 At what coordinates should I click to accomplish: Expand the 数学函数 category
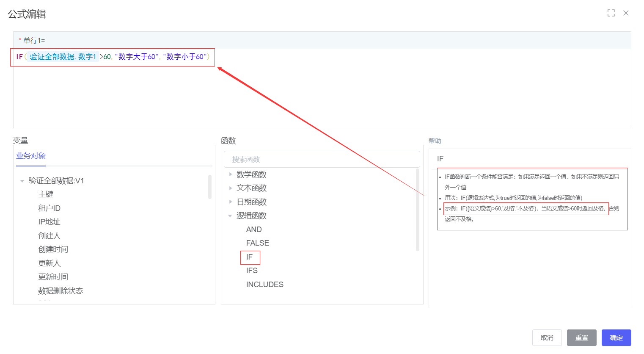click(x=231, y=174)
